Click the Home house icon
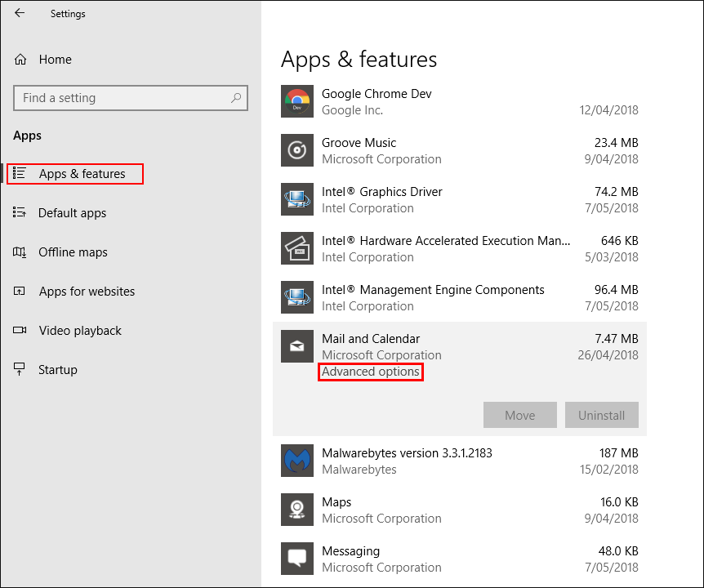 (x=20, y=60)
